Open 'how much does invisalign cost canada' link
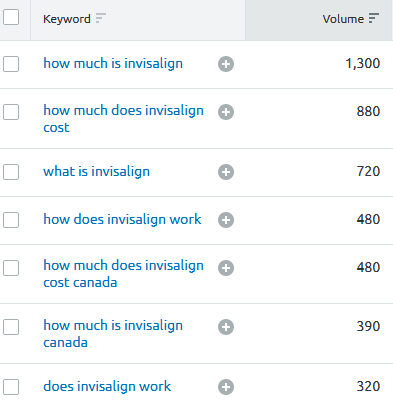The height and width of the screenshot is (409, 393). (x=123, y=274)
